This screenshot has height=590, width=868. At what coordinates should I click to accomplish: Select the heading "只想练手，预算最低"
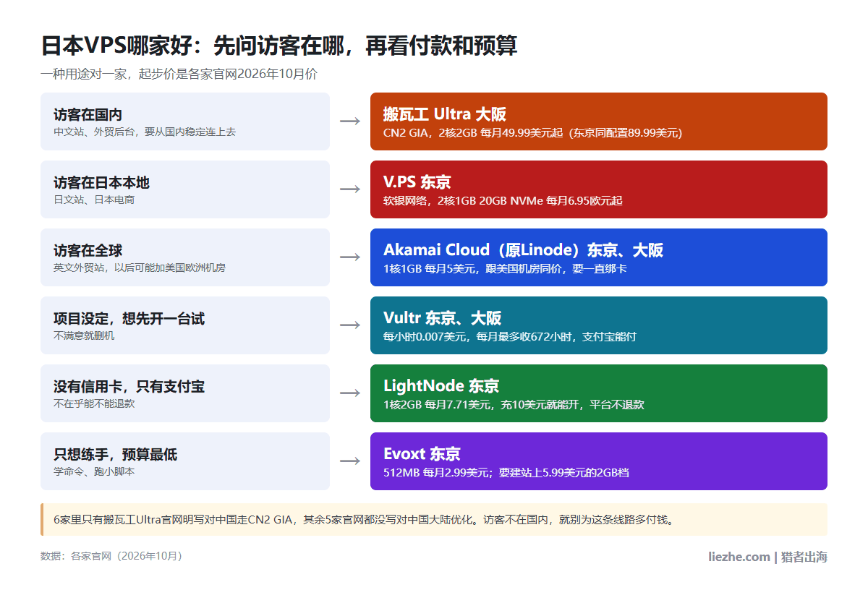coord(115,454)
